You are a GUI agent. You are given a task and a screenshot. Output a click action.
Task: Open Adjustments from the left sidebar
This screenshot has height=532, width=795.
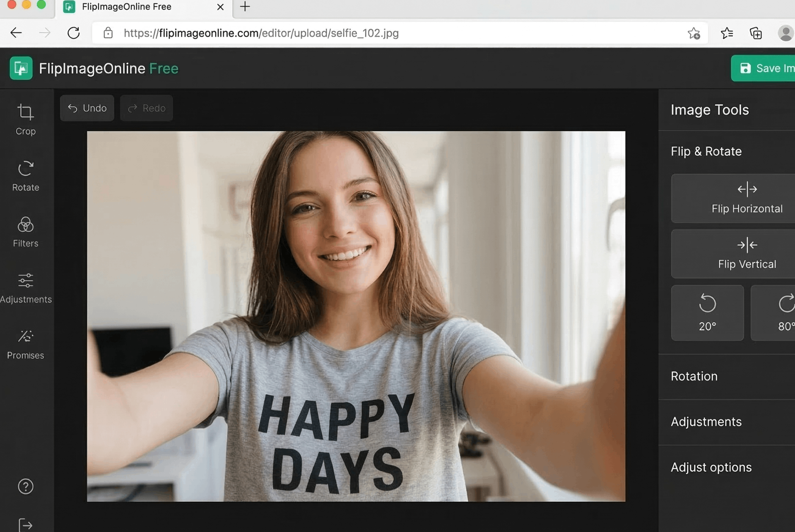26,288
